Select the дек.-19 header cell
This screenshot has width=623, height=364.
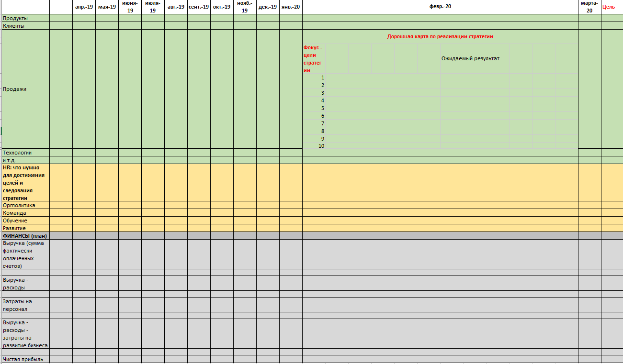point(268,7)
